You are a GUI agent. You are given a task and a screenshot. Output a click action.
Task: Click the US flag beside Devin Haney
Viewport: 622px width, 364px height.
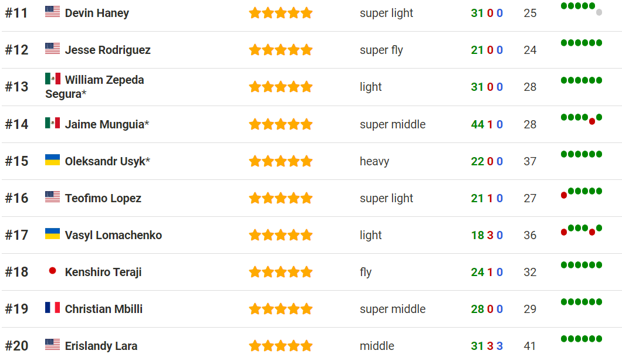(52, 12)
